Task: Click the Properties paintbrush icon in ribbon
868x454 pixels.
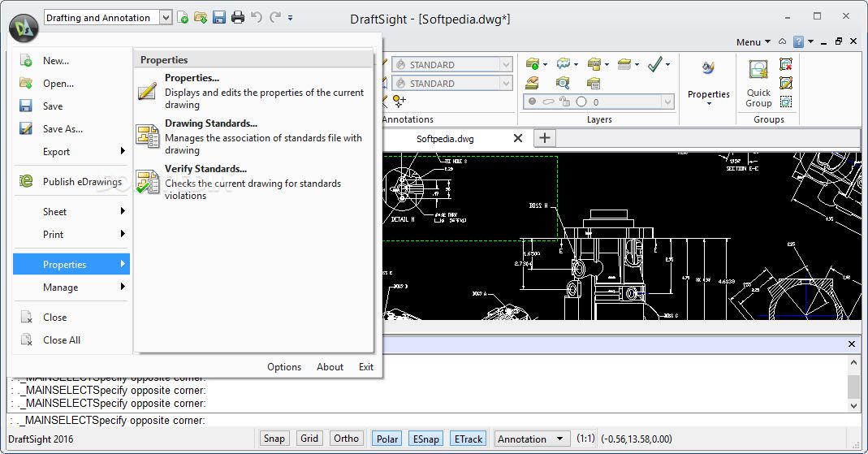Action: 708,69
